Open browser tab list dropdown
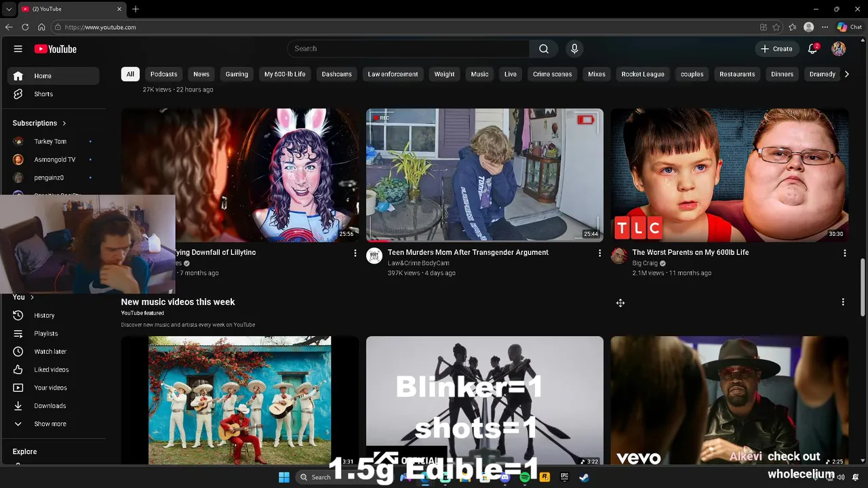The width and height of the screenshot is (868, 488). [x=9, y=9]
